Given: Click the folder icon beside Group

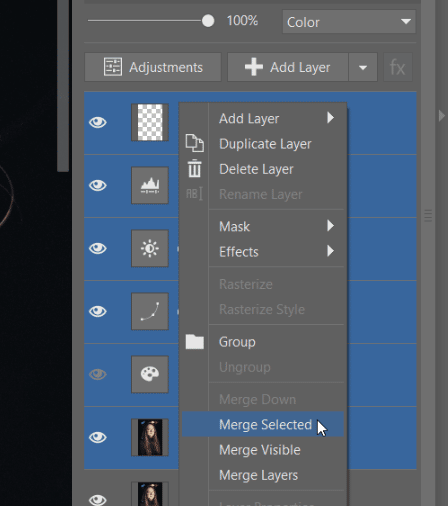Looking at the screenshot, I should point(195,342).
